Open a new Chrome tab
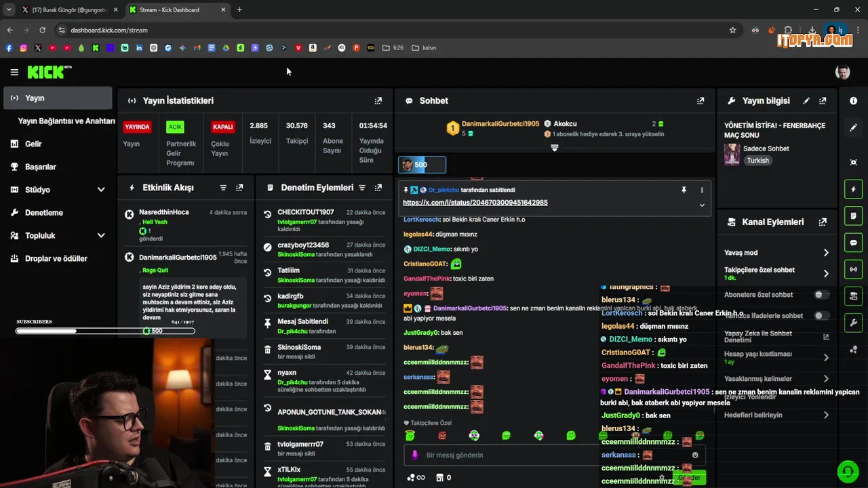Screen dimensions: 868x488 click(239, 9)
